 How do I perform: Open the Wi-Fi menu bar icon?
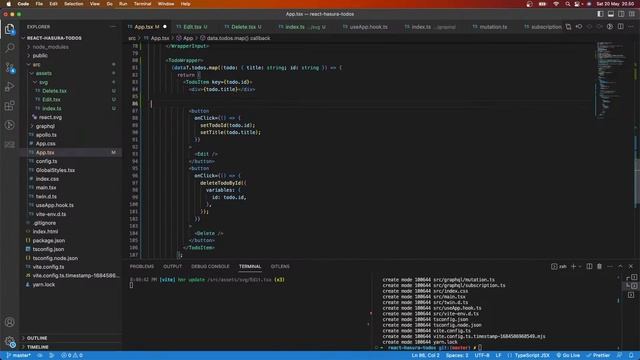point(556,4)
